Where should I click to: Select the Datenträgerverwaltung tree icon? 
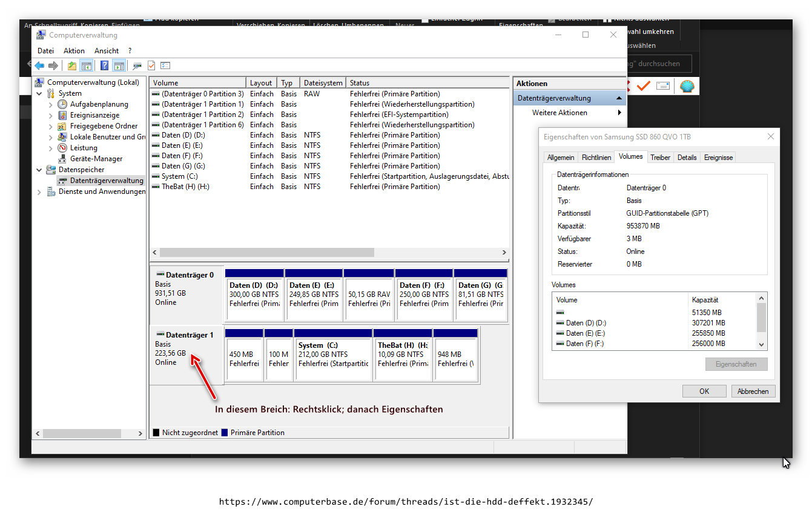tap(62, 181)
